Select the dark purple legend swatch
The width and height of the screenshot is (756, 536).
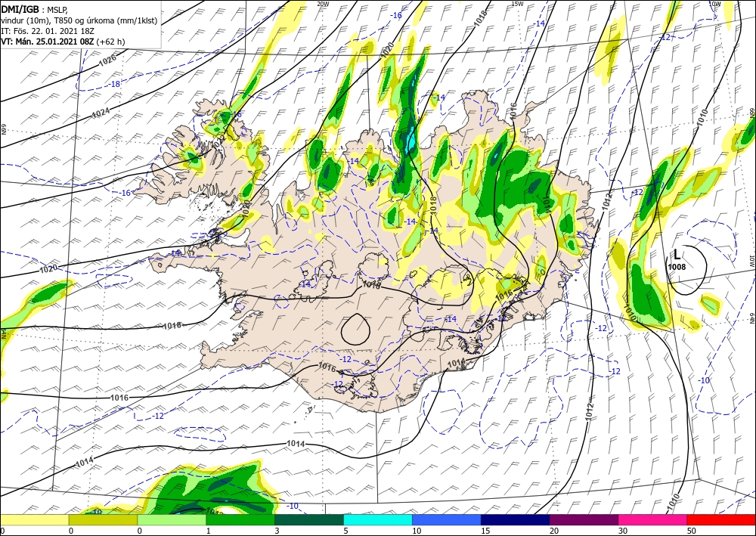tap(584, 520)
